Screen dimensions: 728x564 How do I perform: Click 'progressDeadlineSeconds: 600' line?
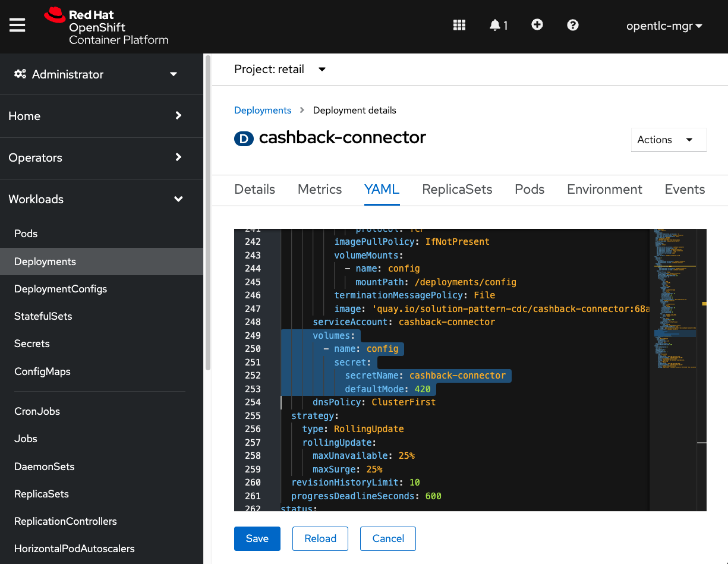pos(366,496)
